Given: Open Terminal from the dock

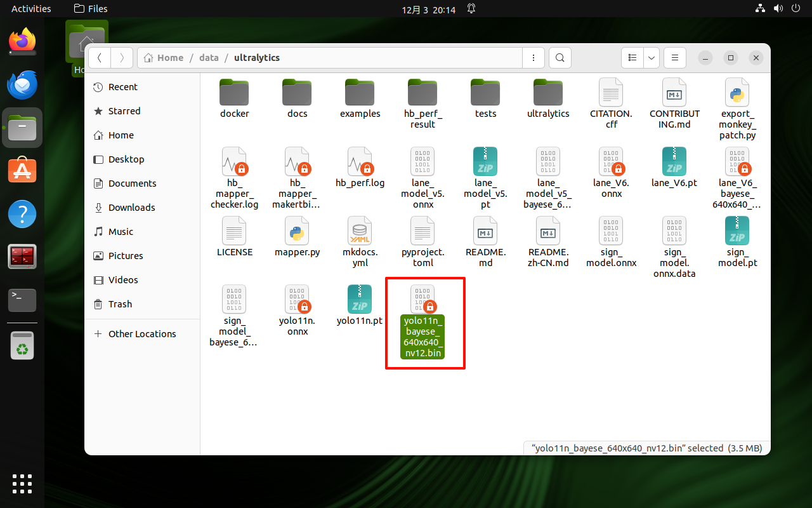Looking at the screenshot, I should [22, 300].
